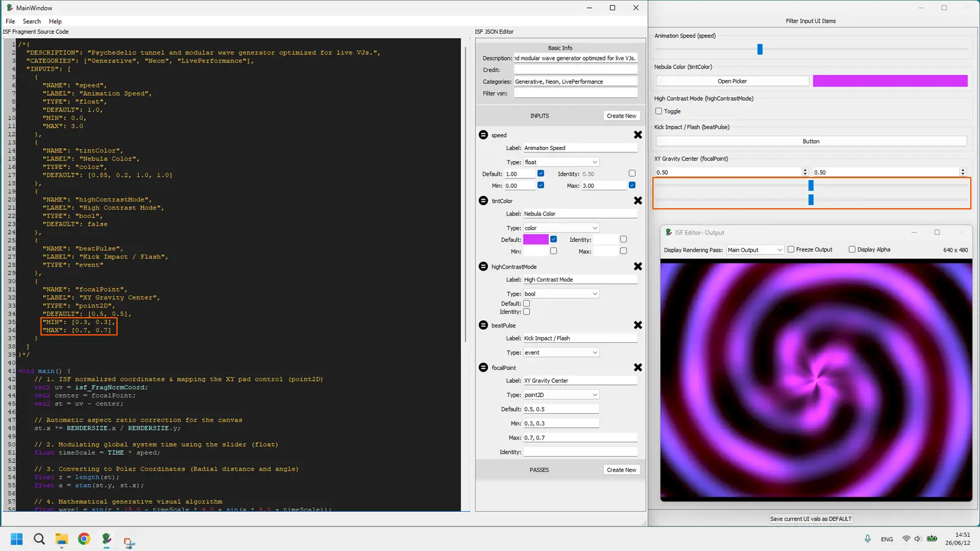The image size is (980, 551).
Task: Enable Freeze Output checkbox
Action: 791,249
